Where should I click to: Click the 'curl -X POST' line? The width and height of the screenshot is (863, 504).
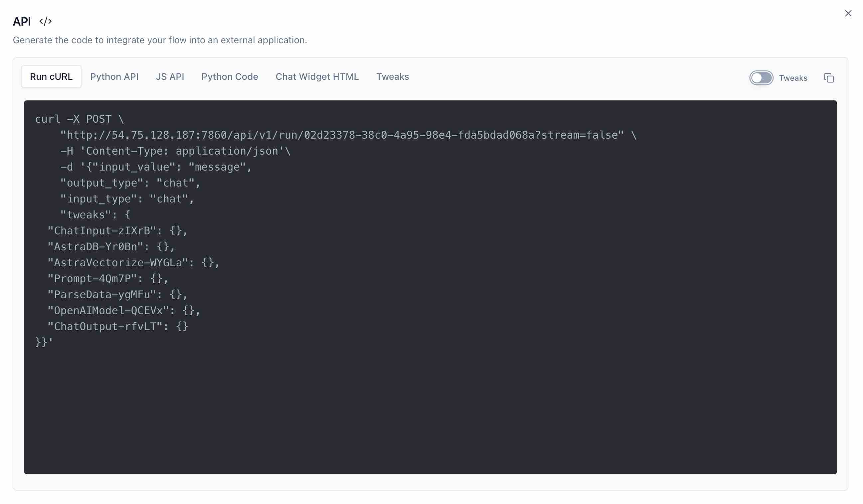tap(80, 119)
